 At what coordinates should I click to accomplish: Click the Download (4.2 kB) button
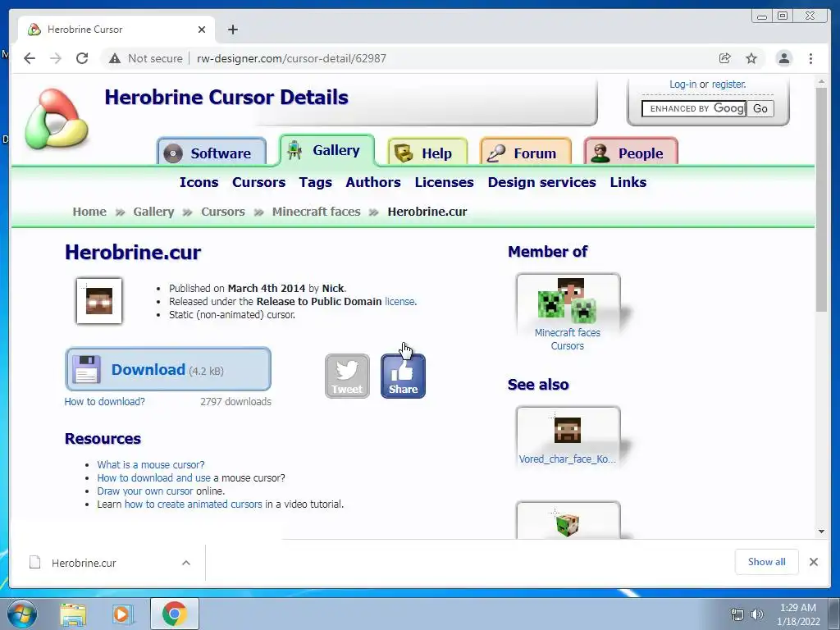167,369
